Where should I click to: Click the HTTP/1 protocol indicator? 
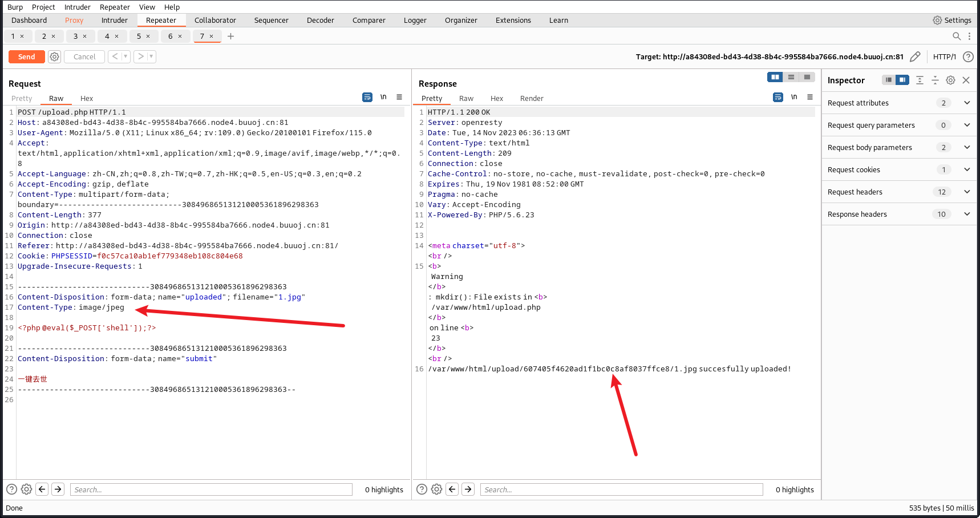click(x=945, y=56)
